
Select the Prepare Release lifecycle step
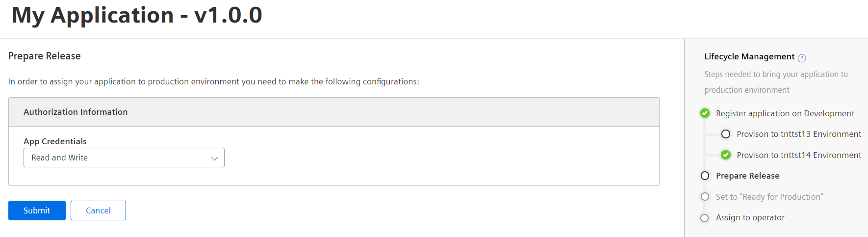point(748,176)
